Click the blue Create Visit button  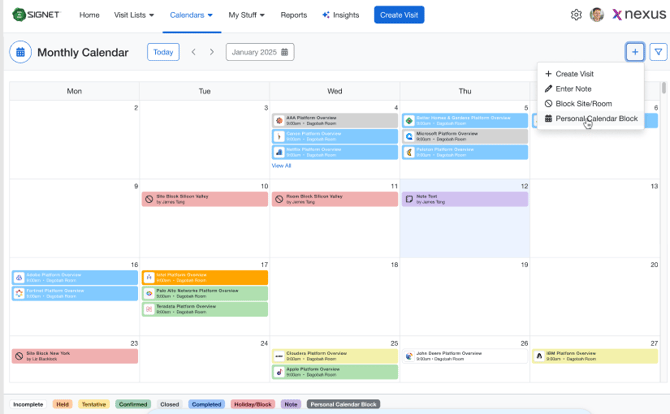(x=399, y=15)
